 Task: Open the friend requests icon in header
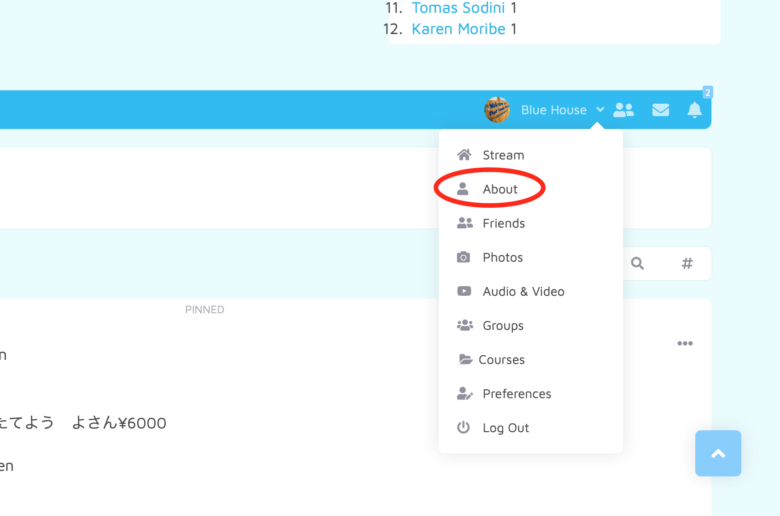pos(624,110)
